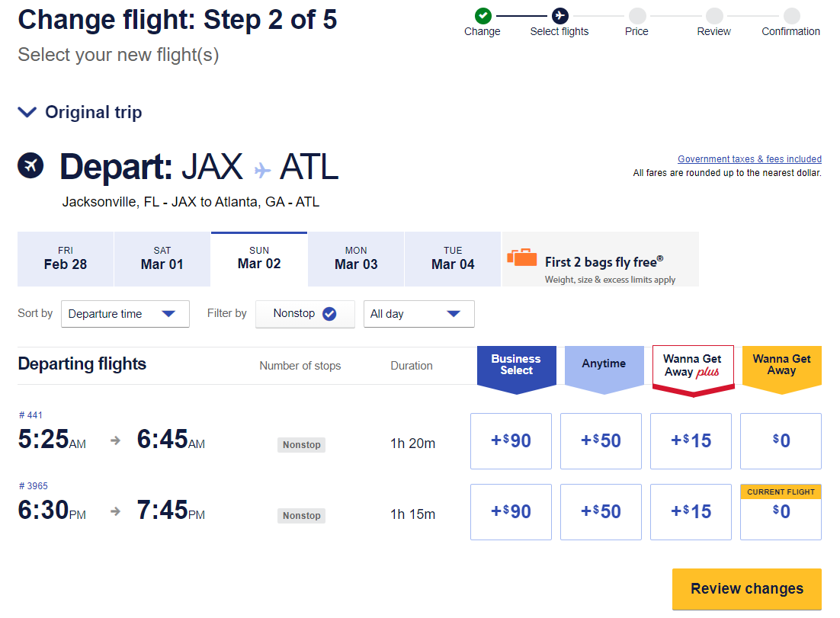840x618 pixels.
Task: Select Business Select fare for flight 441
Action: coord(511,440)
